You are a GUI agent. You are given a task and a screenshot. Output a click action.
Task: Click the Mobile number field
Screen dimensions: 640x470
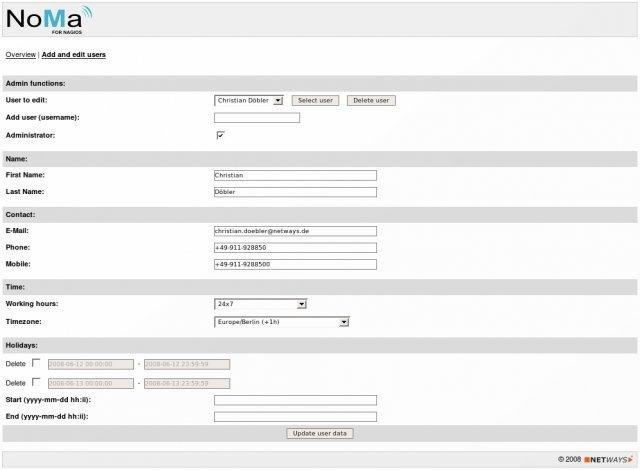pyautogui.click(x=295, y=264)
